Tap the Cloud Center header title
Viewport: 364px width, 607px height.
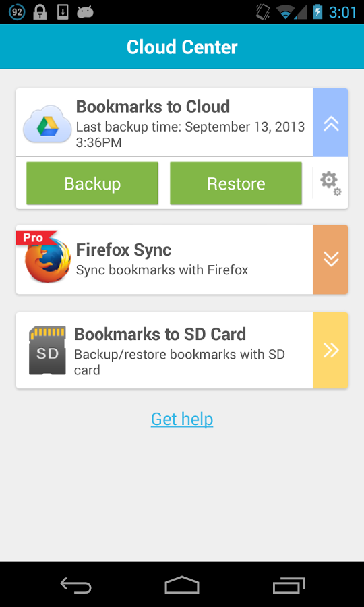pos(182,47)
